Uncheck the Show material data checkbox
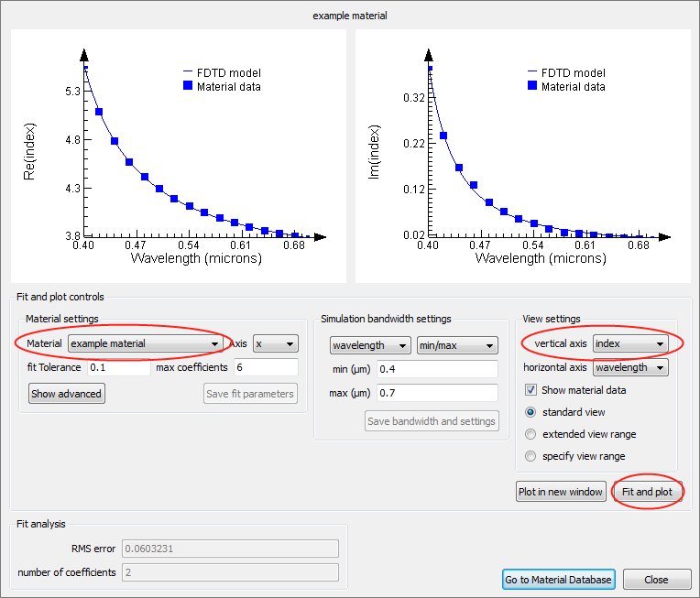 point(530,390)
